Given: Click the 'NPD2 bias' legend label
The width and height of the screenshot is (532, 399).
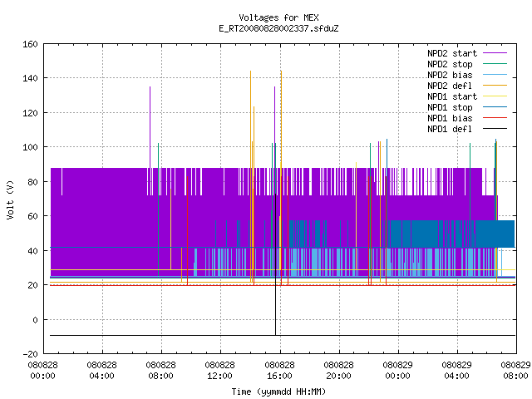Looking at the screenshot, I should (x=450, y=75).
